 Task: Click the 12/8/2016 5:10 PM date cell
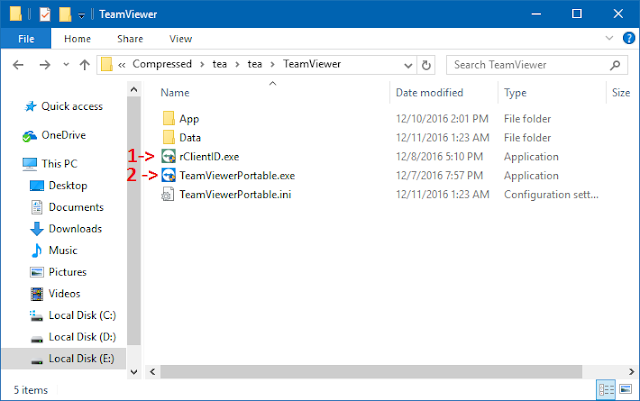[439, 156]
